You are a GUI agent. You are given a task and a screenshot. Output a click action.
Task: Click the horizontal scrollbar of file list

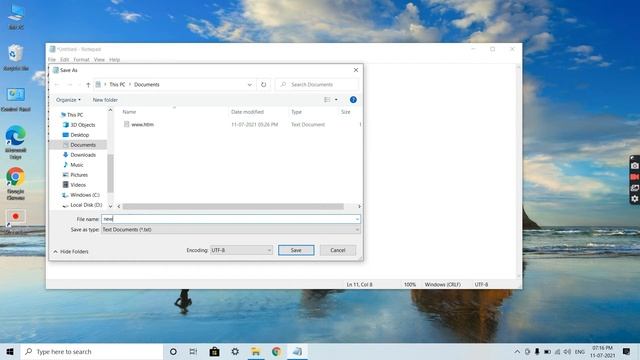233,207
